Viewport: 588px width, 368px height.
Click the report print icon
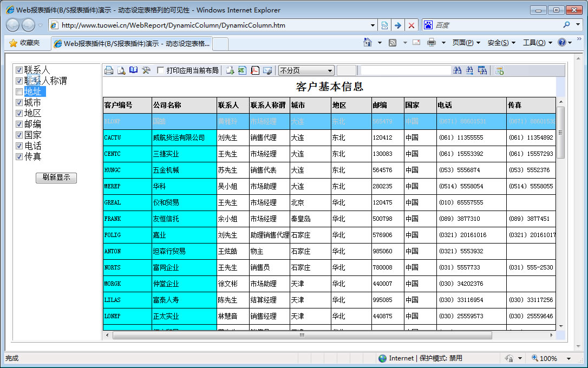[109, 70]
